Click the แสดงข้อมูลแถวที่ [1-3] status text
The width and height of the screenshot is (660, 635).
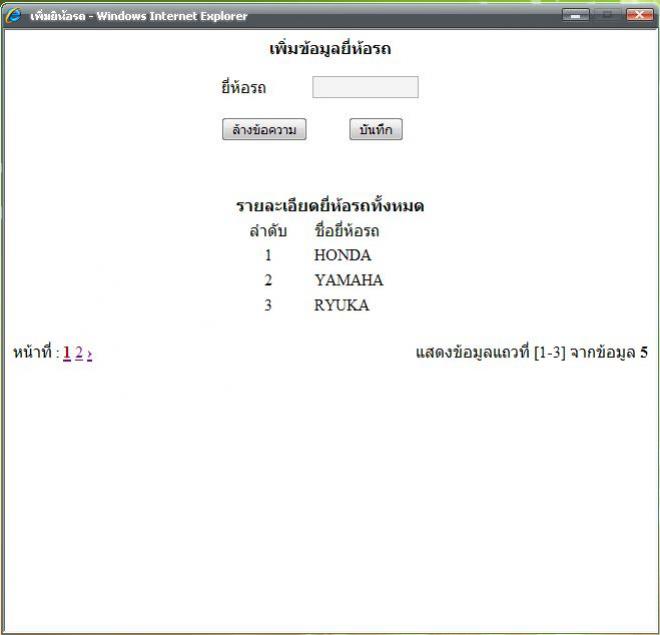tap(532, 352)
